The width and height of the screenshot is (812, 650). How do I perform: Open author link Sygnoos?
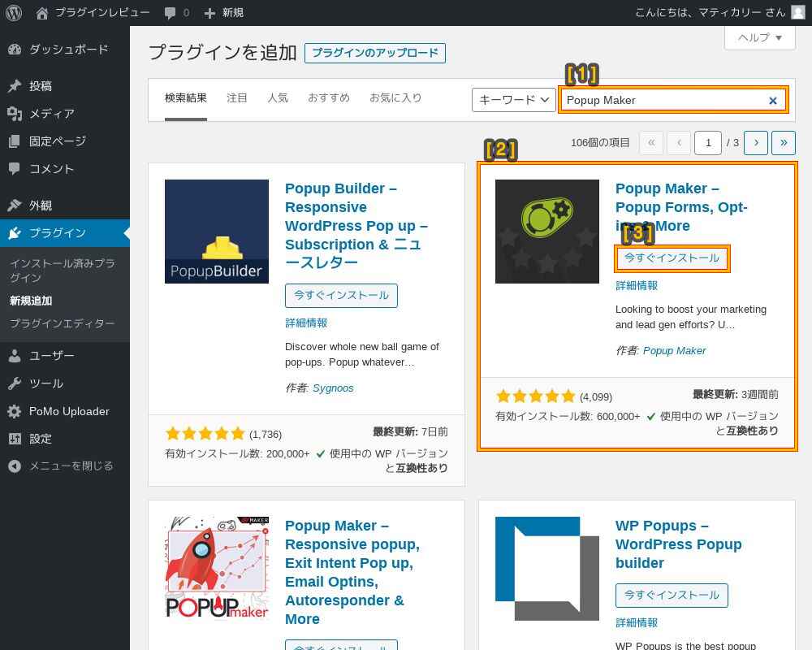(x=333, y=388)
